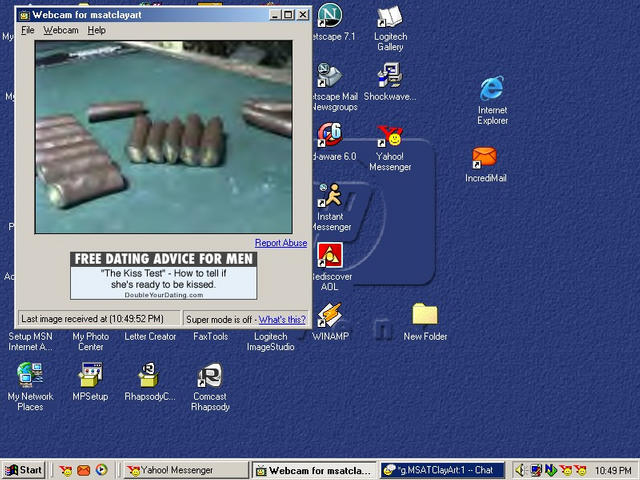Select the MPSetup desktop icon
The width and height of the screenshot is (640, 480).
tap(90, 375)
